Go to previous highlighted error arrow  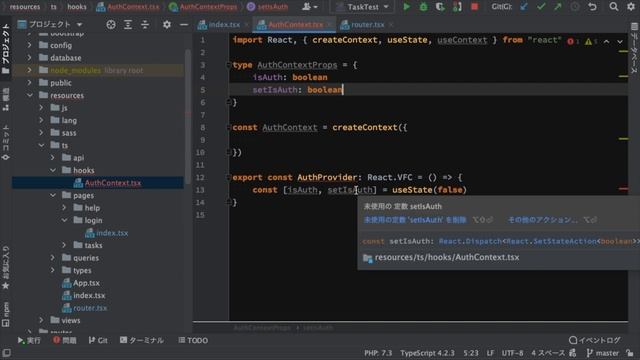tap(607, 41)
